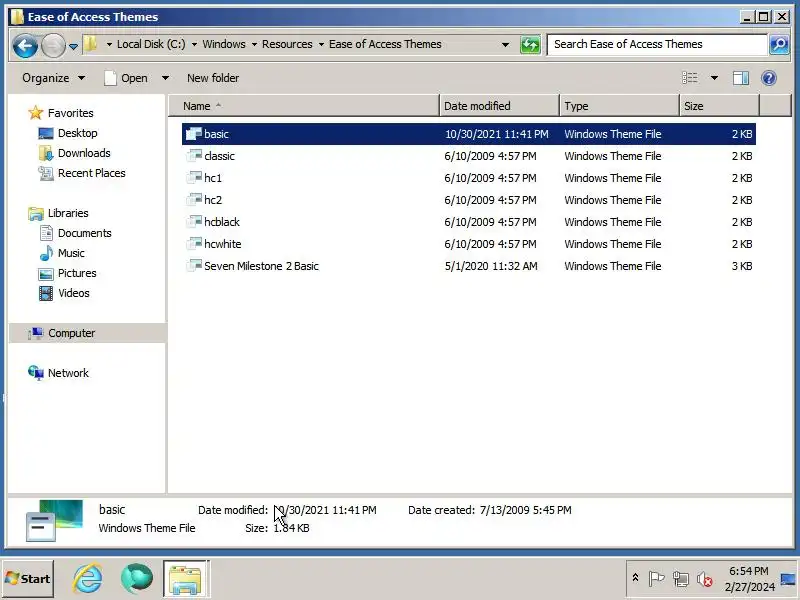The width and height of the screenshot is (800, 600).
Task: Click Windows Explorer taskbar button
Action: (186, 579)
